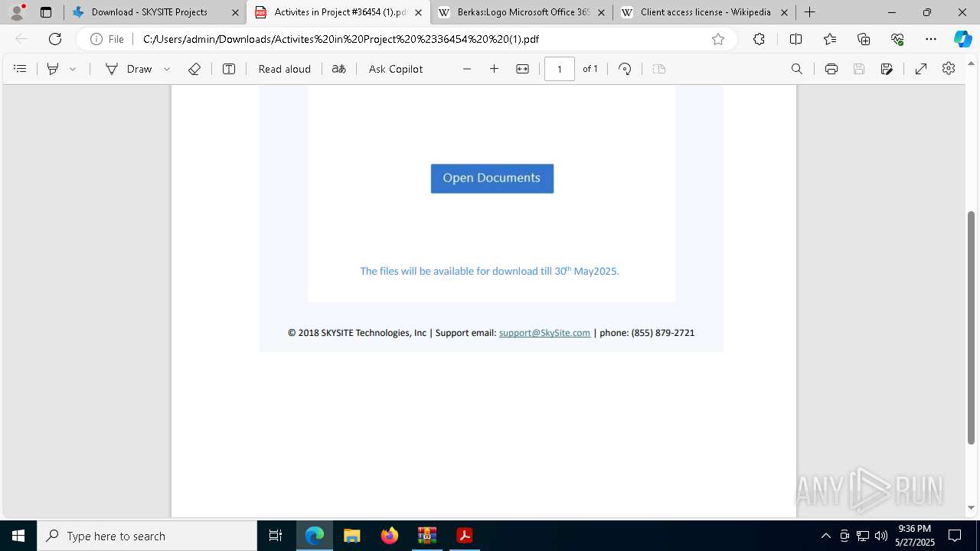Toggle Split screen view
This screenshot has height=551, width=980.
point(795,39)
